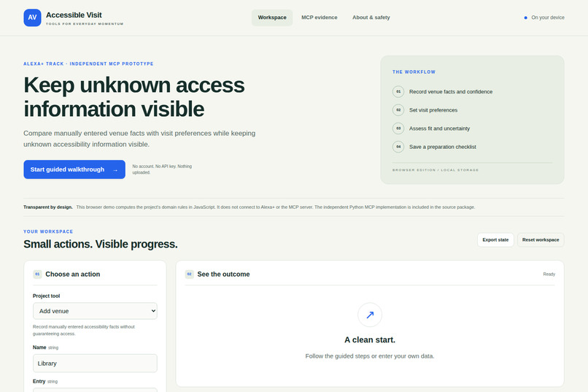
Task: Click step 02 circle for Set visit preferences
Action: 398,110
